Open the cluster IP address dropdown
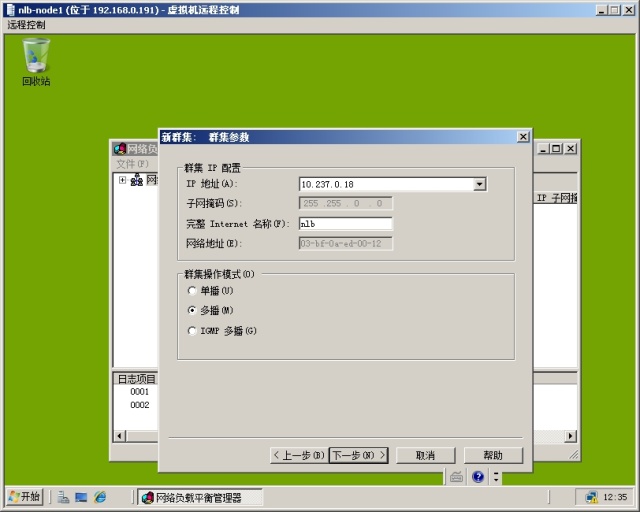Image resolution: width=640 pixels, height=512 pixels. coord(479,184)
